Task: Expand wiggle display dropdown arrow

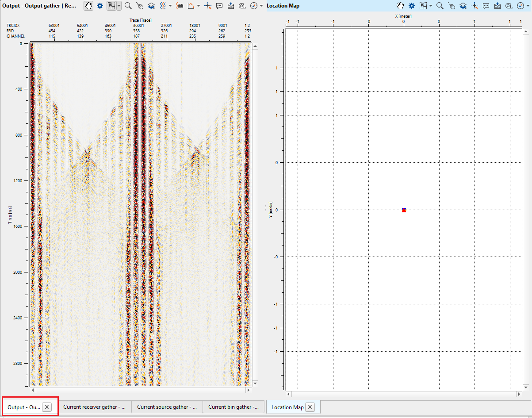Action: (x=170, y=6)
